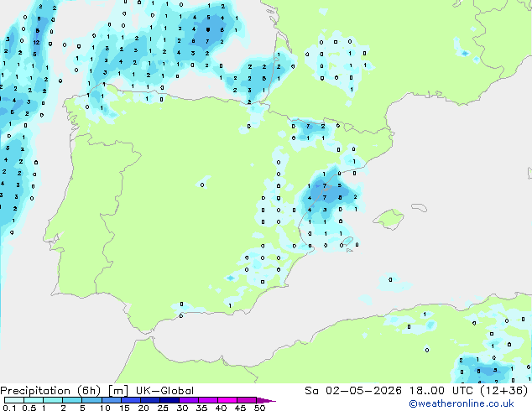Click the '[m]' unit label
Image resolution: width=532 pixels, height=411 pixels.
click(x=117, y=391)
